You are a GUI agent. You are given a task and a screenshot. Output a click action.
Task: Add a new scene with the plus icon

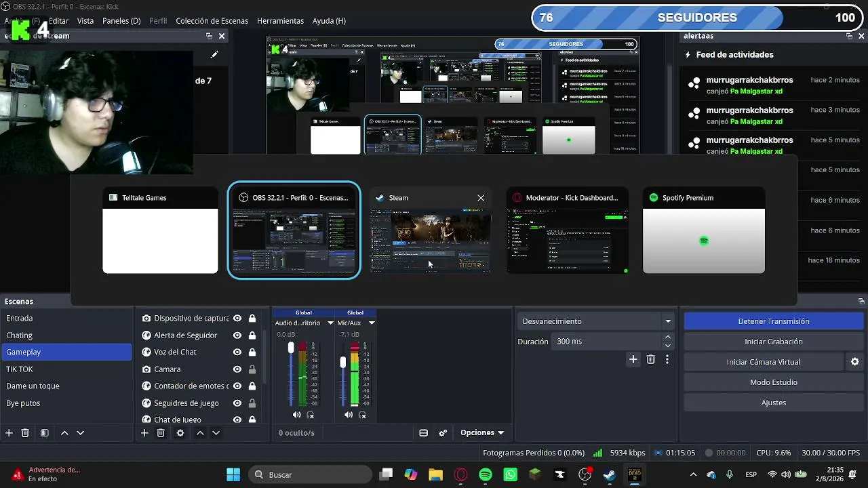point(9,433)
